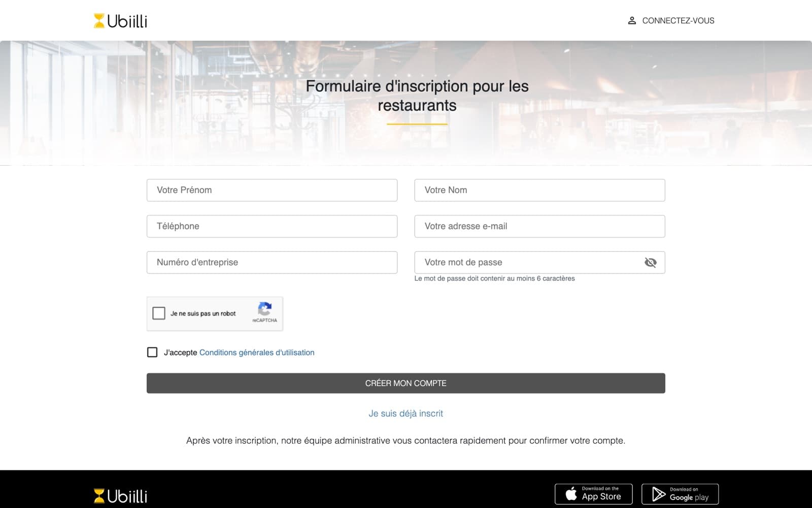Tick the J'accepte terms checkbox
The width and height of the screenshot is (812, 508).
[152, 353]
